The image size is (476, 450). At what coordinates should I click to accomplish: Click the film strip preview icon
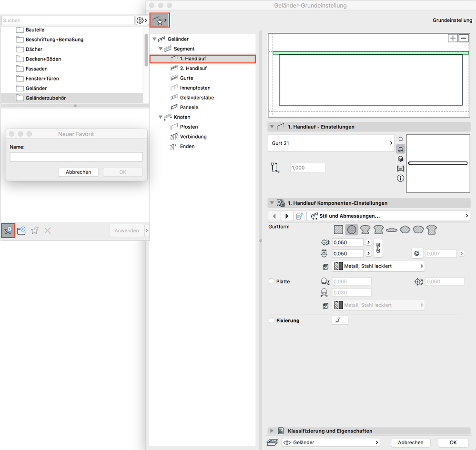coord(400,169)
